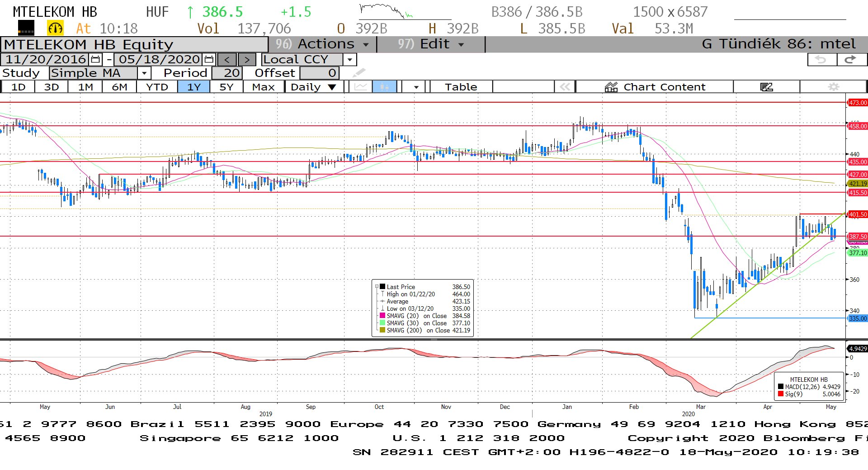Click the 'Low on 03/12/20' legend row
This screenshot has height=470, width=868.
click(425, 309)
